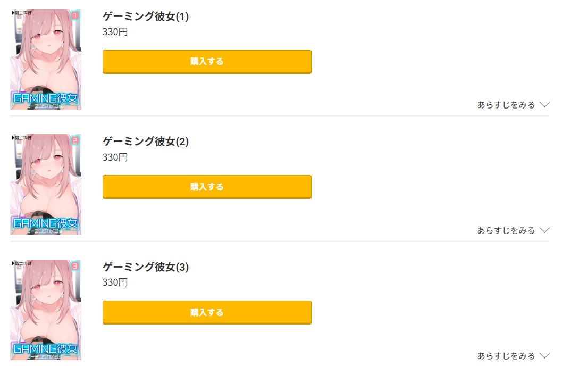Click the number 2 badge on second cover

(x=74, y=141)
